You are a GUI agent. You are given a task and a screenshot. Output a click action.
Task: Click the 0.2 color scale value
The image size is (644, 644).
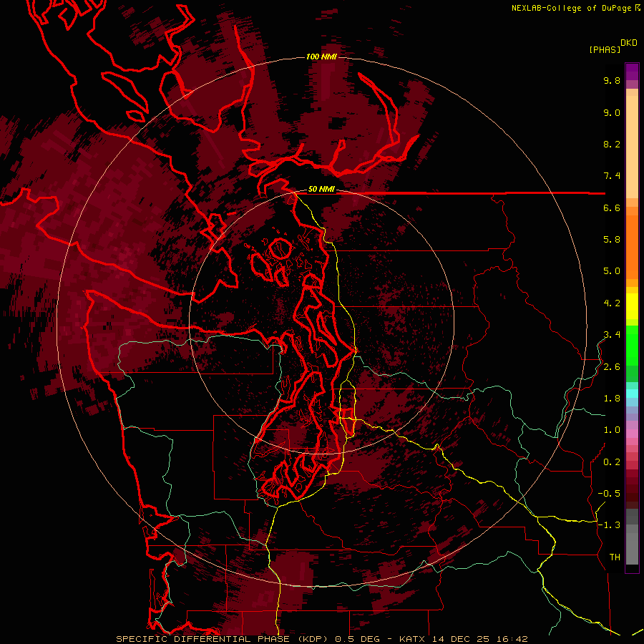[612, 462]
